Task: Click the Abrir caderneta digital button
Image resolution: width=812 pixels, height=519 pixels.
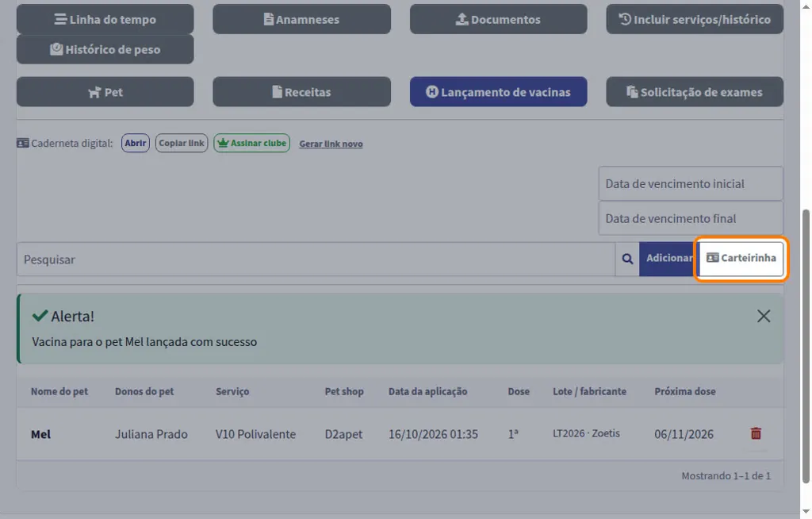Action: coord(135,143)
